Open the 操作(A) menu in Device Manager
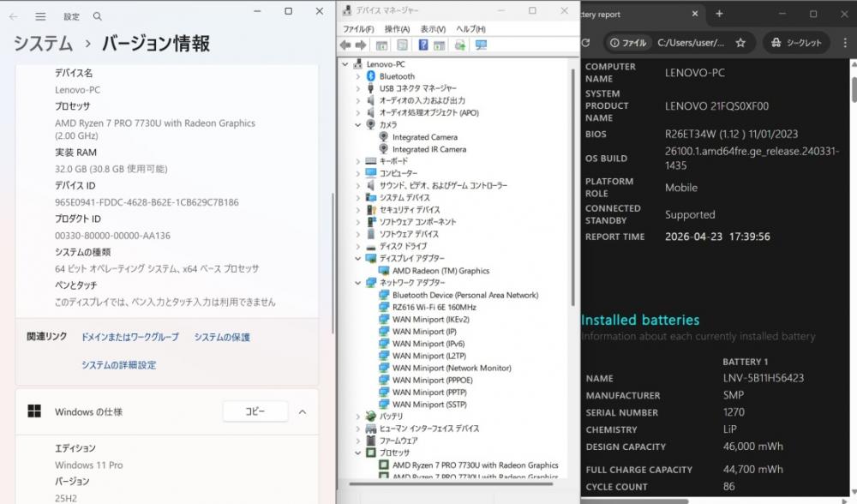Screen dimensions: 857x504 point(397,29)
